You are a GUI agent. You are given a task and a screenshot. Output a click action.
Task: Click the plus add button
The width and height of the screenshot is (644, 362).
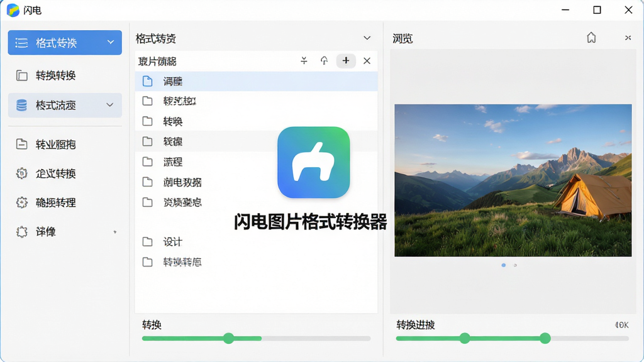point(346,61)
